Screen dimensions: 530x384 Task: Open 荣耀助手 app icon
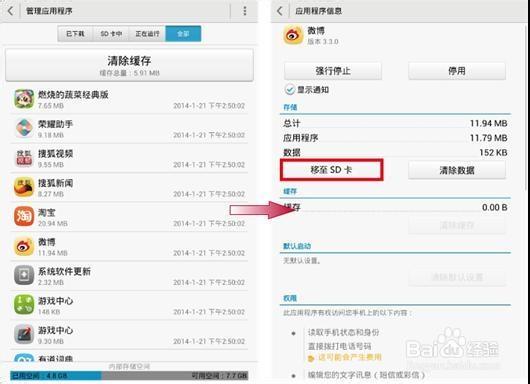pyautogui.click(x=24, y=128)
